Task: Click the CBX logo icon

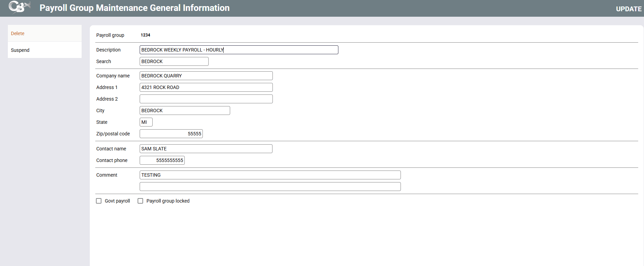Action: click(19, 8)
